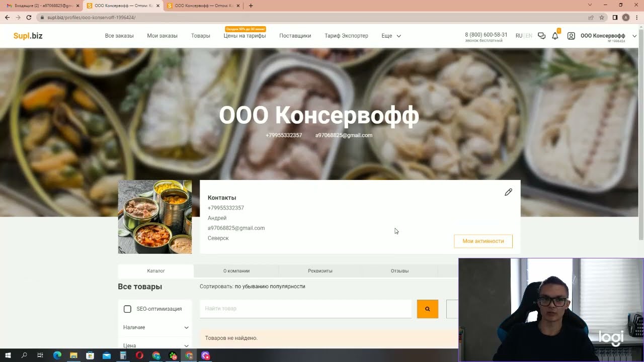Click the contact name Андрей

click(x=217, y=218)
